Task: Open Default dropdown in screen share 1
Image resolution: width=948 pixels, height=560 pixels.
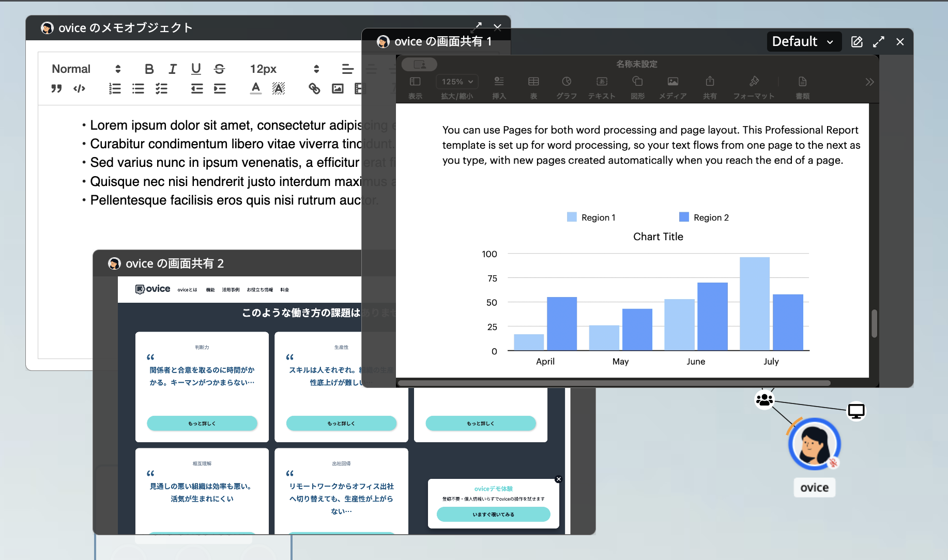Action: [803, 41]
